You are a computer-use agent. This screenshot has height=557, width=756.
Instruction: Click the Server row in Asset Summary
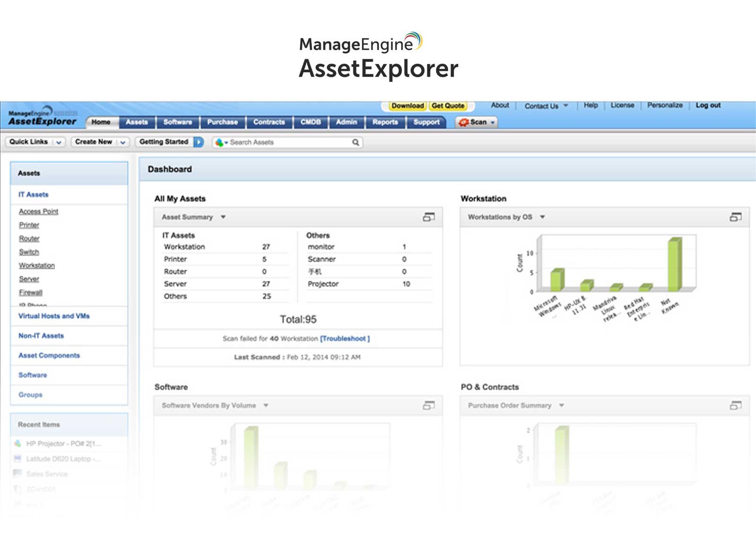click(x=225, y=284)
